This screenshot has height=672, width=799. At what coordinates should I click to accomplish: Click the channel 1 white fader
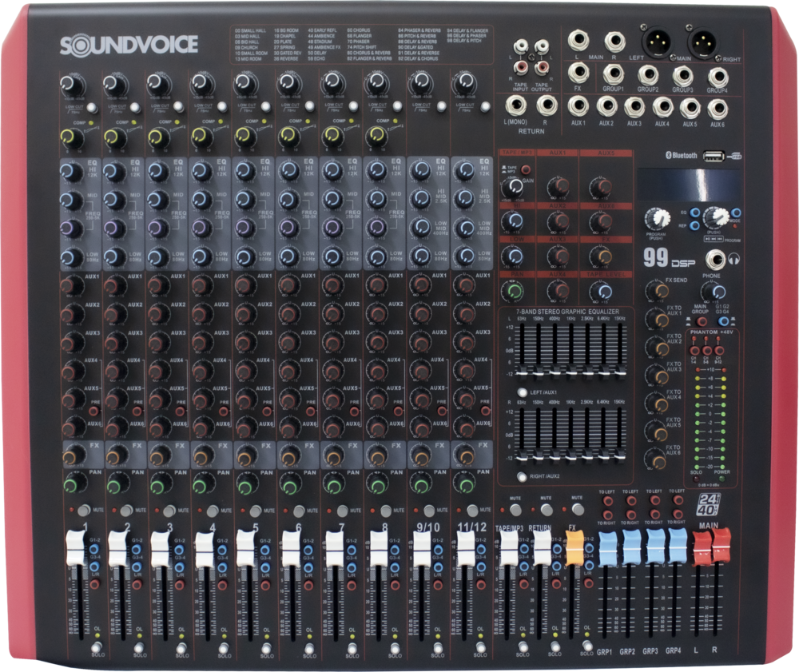75,548
